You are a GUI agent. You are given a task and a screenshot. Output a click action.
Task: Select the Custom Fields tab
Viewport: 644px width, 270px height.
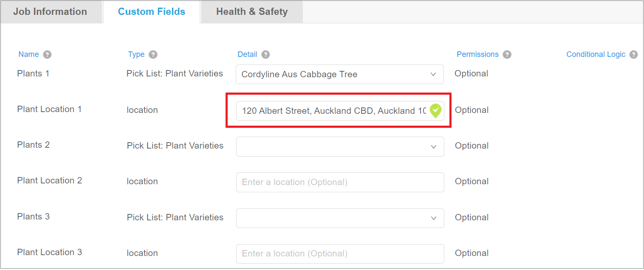[151, 11]
